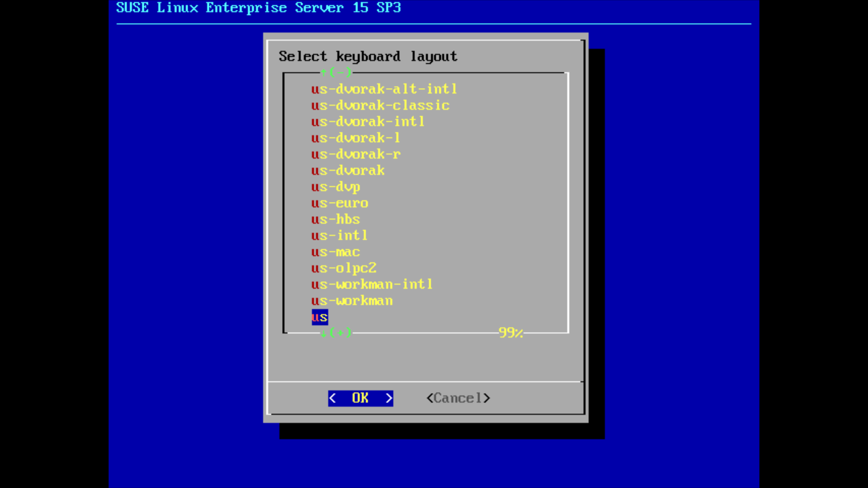Click the 99% scroll position indicator
Screen dimensions: 868x488
(510, 333)
